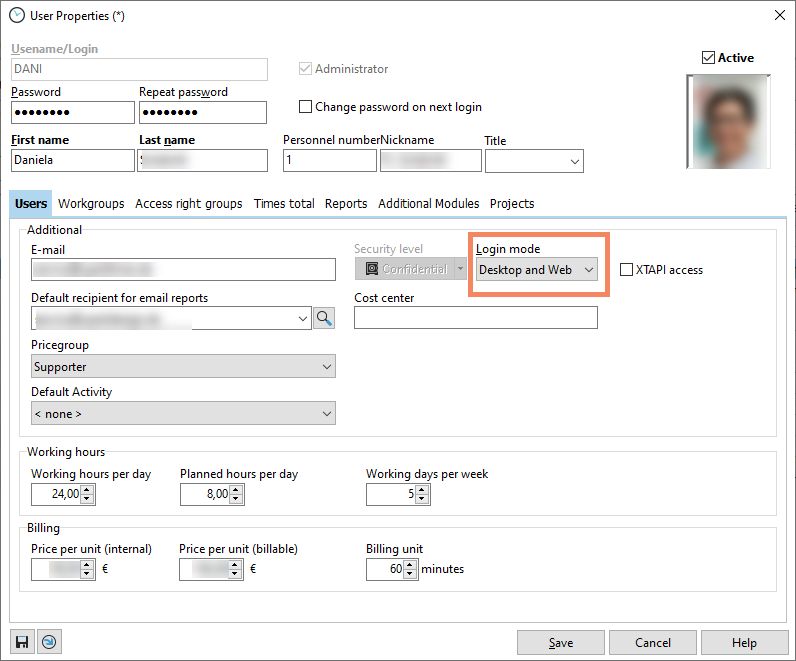796x661 pixels.
Task: Increase Working days per week spinner
Action: [x=421, y=489]
